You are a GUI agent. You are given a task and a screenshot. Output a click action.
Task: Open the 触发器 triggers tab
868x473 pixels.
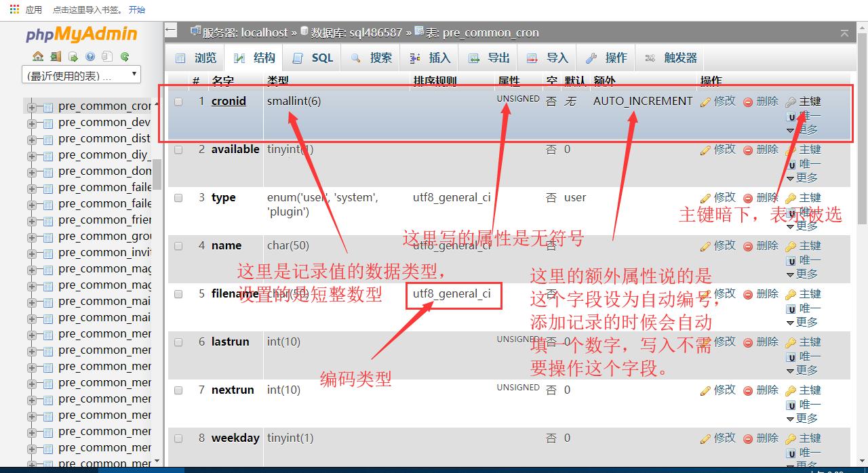(x=671, y=58)
